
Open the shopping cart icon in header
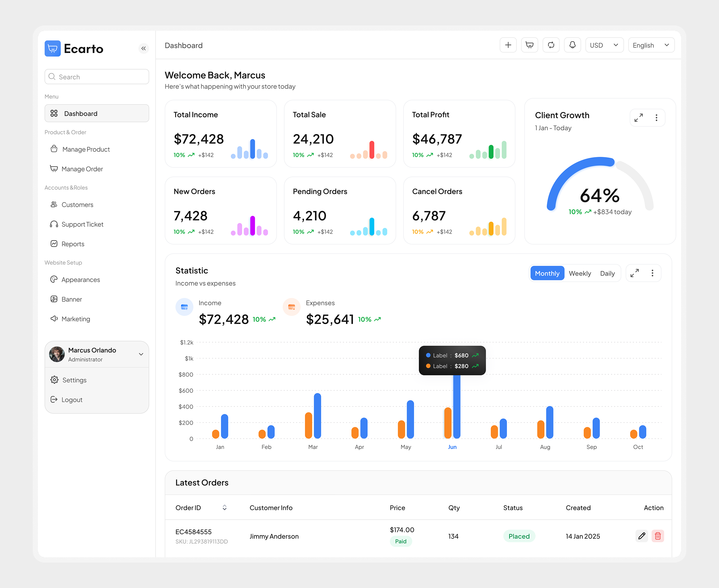529,45
